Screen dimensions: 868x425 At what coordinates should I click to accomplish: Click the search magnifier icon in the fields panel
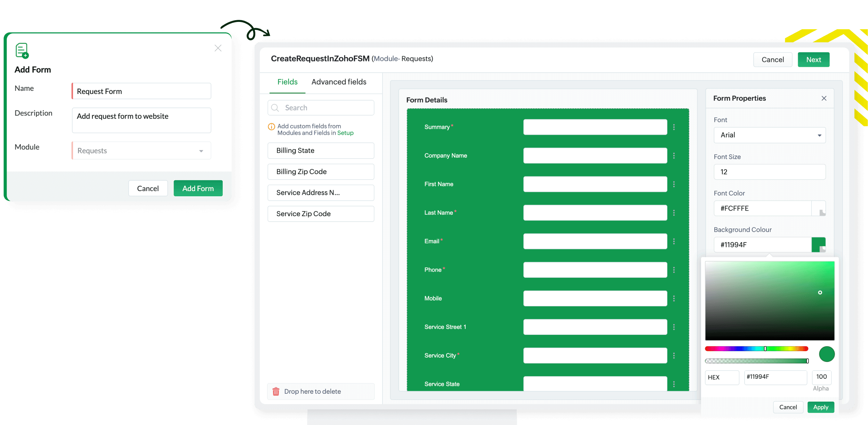click(275, 108)
